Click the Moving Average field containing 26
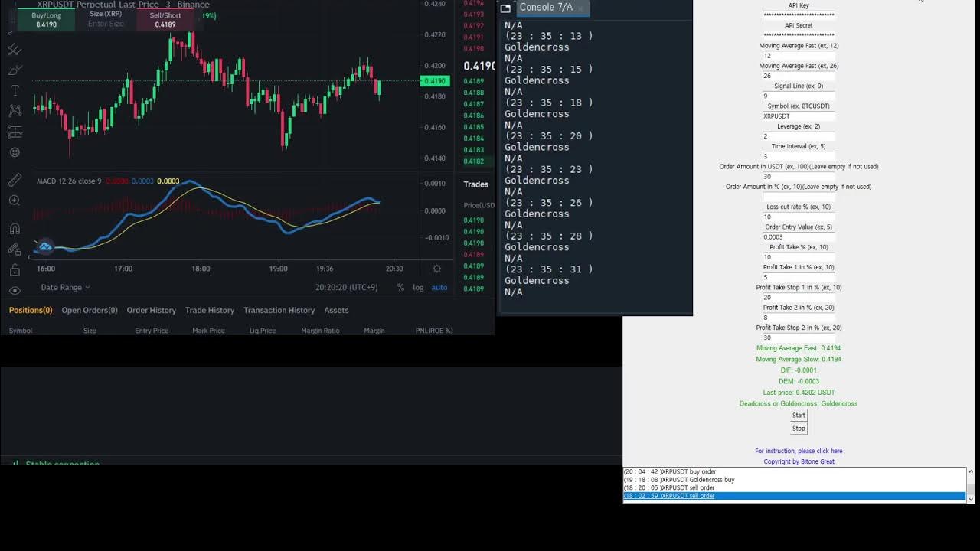 (x=799, y=76)
